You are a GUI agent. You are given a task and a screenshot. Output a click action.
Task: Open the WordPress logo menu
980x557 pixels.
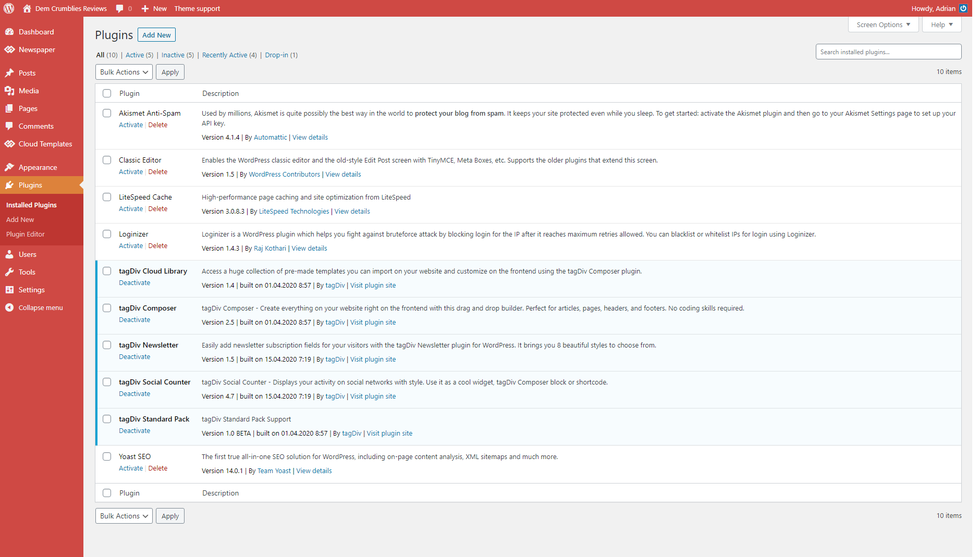coord(9,8)
